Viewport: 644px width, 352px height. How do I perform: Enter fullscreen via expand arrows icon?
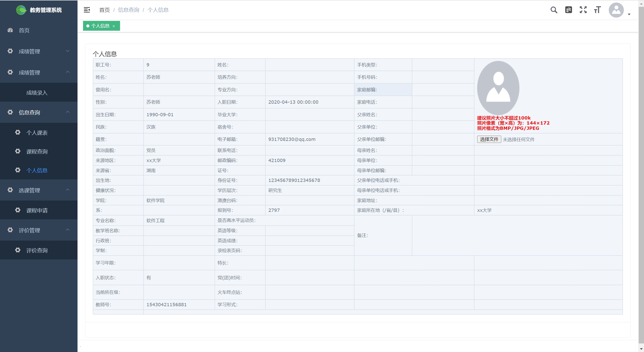coord(583,10)
